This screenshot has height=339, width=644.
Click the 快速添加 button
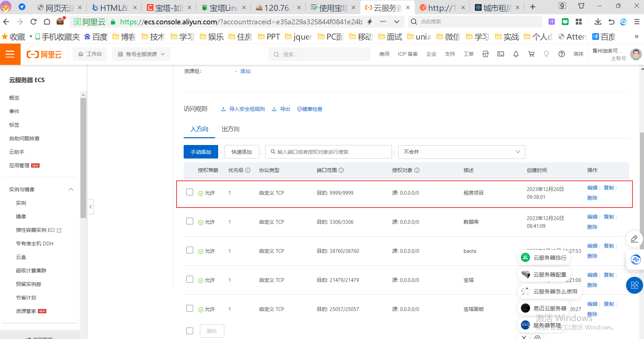pos(242,152)
